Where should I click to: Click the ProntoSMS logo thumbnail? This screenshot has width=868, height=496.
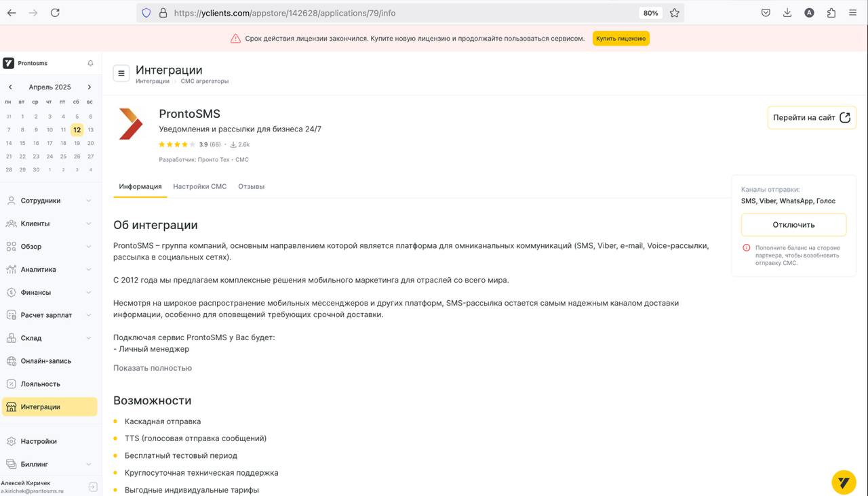tap(131, 123)
